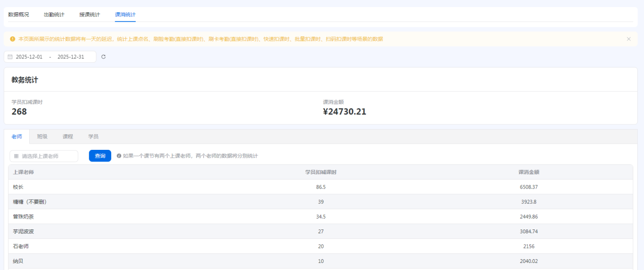Show statistics by 学员 tab

tap(93, 137)
